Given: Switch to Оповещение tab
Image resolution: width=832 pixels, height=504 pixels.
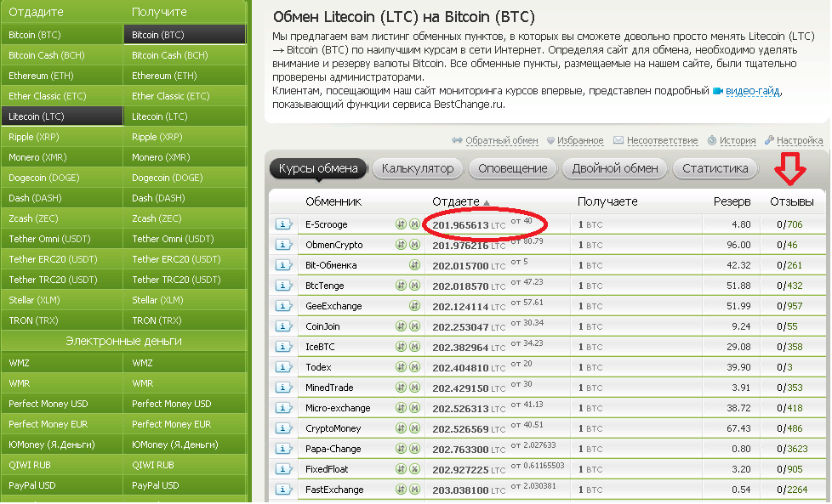Looking at the screenshot, I should 513,168.
